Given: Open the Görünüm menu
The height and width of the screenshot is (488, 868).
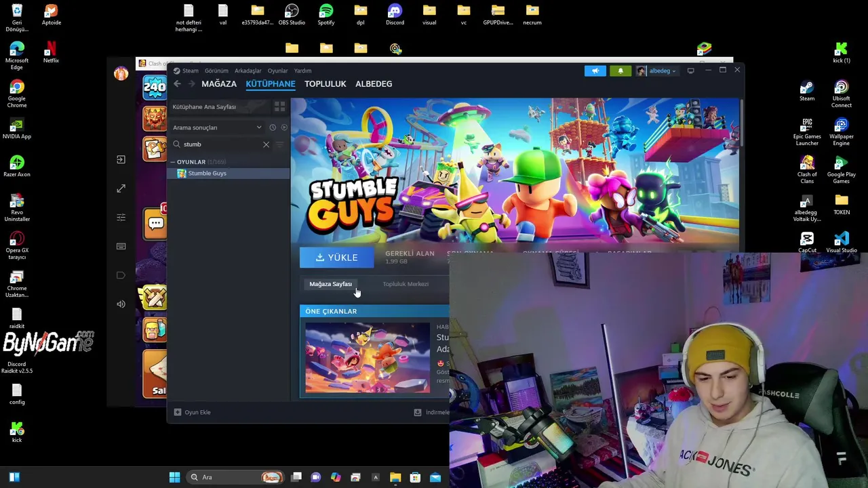Looking at the screenshot, I should (x=216, y=70).
